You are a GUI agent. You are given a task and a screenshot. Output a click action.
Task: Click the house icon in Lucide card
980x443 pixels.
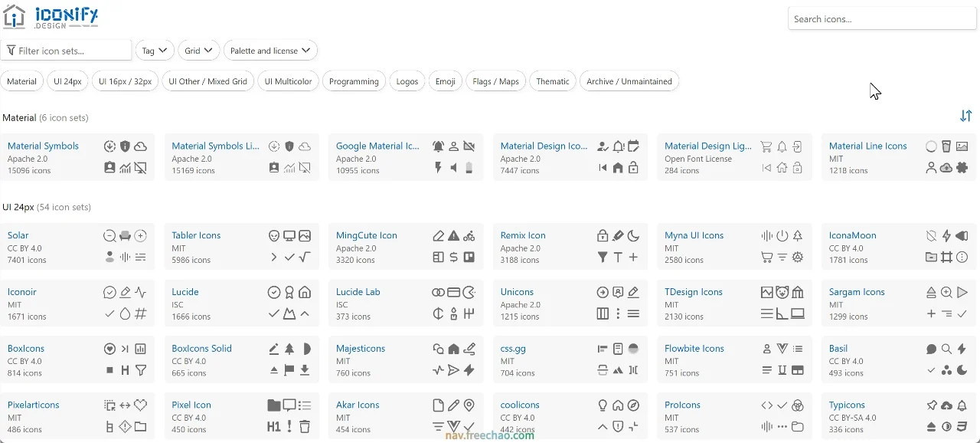[x=305, y=292]
